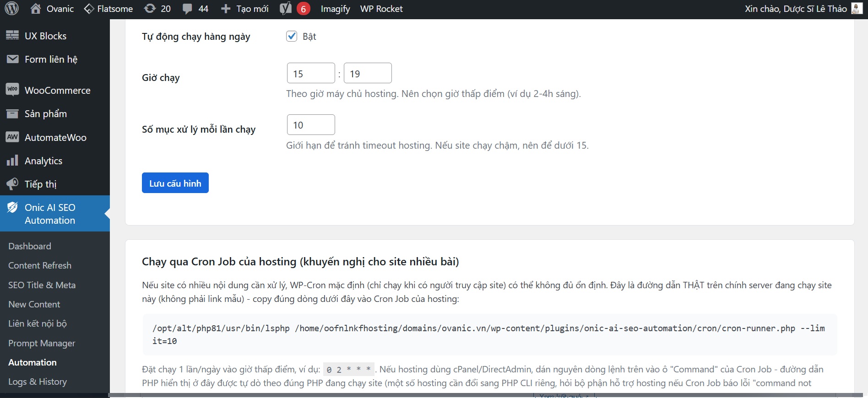Viewport: 868px width, 398px height.
Task: Click the Flatsome diamond icon
Action: pos(89,9)
